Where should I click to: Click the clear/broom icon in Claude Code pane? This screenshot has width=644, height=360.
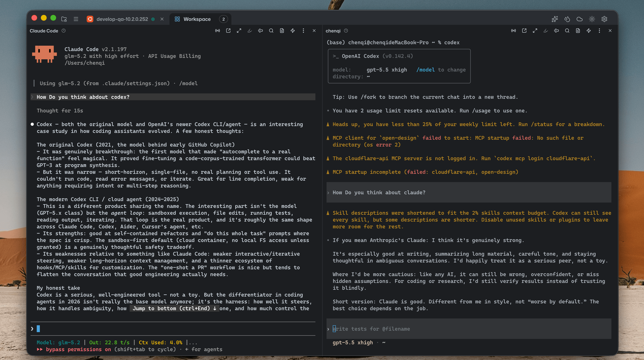(x=250, y=31)
